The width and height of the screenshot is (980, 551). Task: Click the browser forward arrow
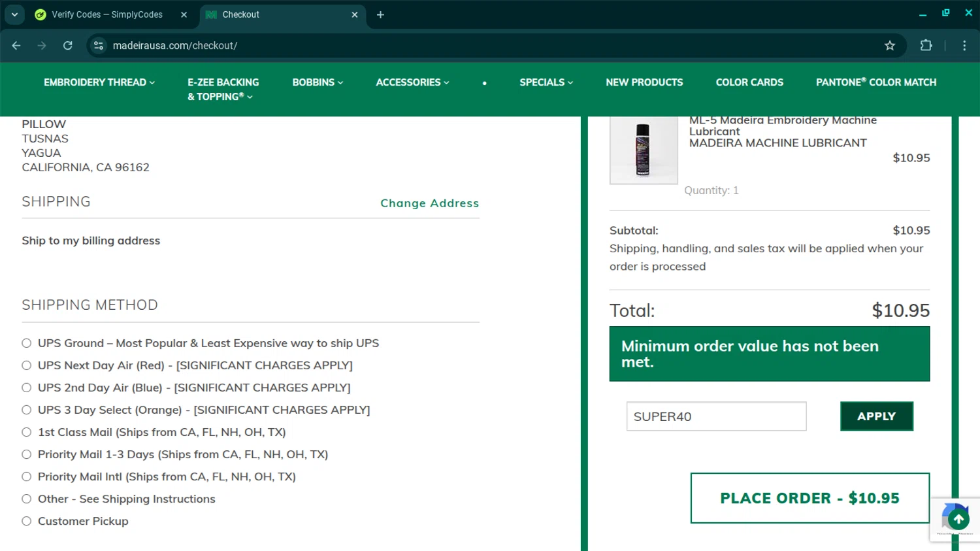click(42, 45)
